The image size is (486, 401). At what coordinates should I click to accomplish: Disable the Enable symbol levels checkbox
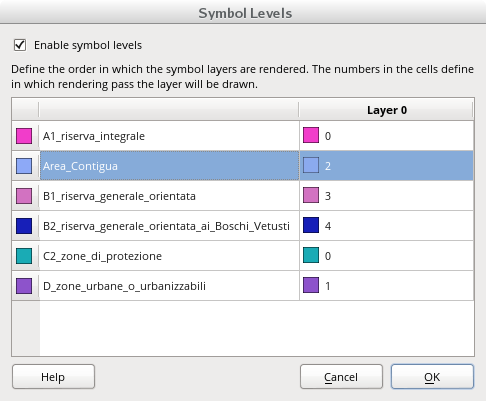point(20,45)
